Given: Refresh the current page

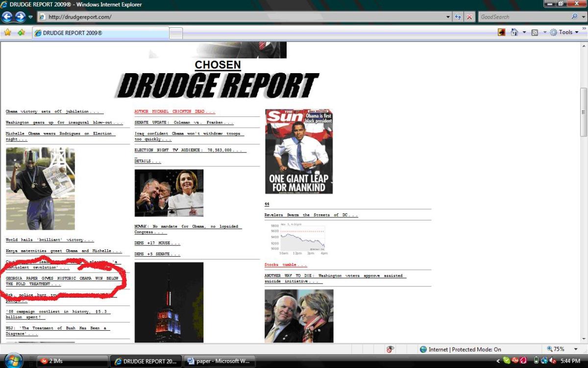Looking at the screenshot, I should (x=458, y=17).
